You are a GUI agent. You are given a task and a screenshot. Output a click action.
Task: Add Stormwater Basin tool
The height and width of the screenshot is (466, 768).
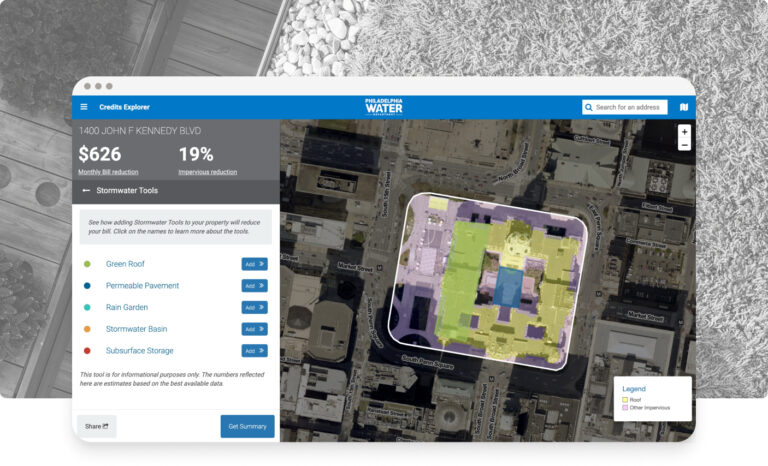pyautogui.click(x=254, y=329)
